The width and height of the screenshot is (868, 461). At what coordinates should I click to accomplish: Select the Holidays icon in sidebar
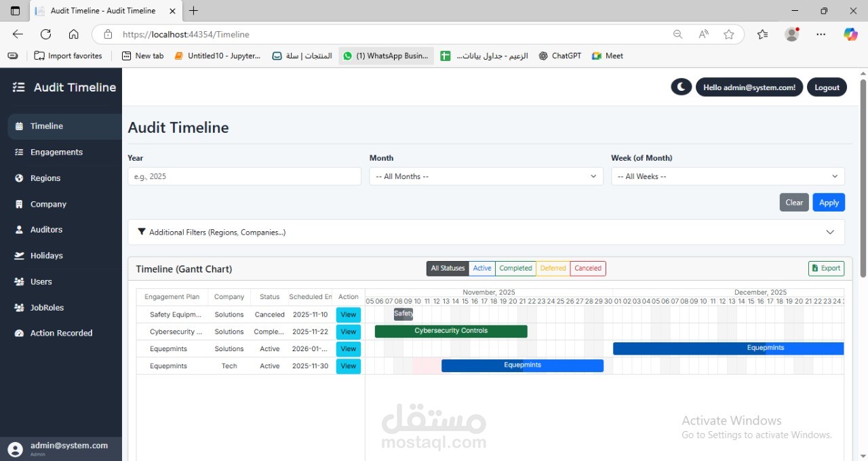click(20, 256)
